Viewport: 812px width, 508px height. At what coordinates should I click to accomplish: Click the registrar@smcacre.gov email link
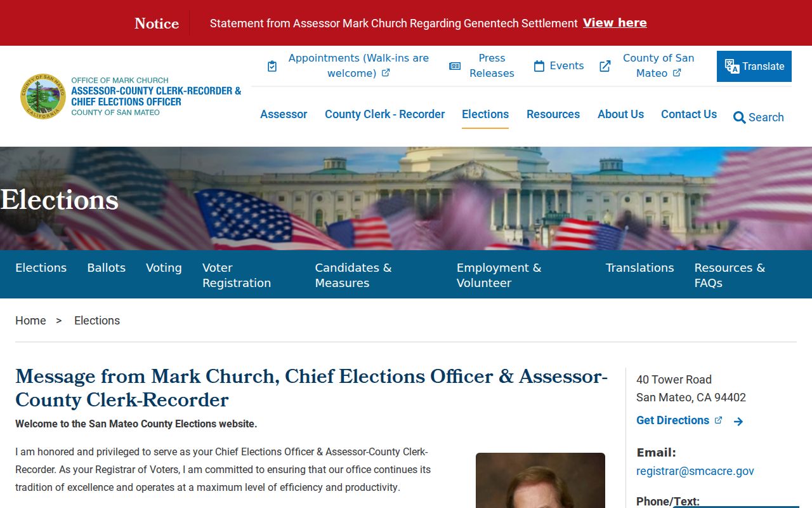pyautogui.click(x=695, y=471)
